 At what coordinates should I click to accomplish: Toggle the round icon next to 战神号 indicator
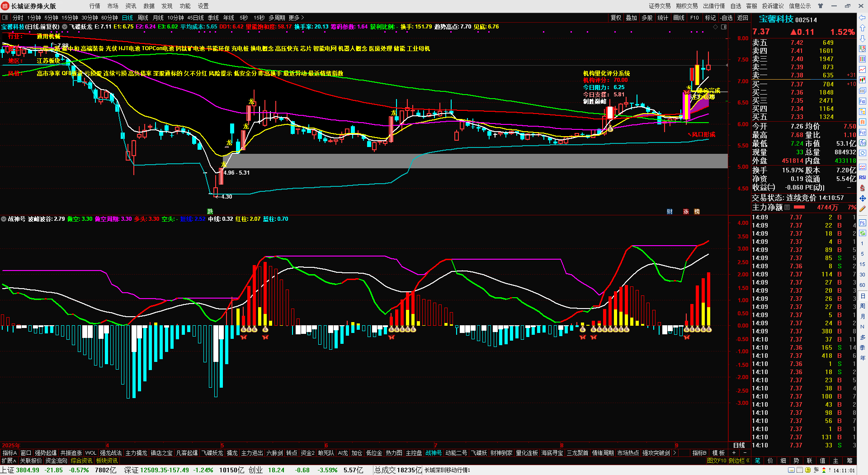pos(4,219)
